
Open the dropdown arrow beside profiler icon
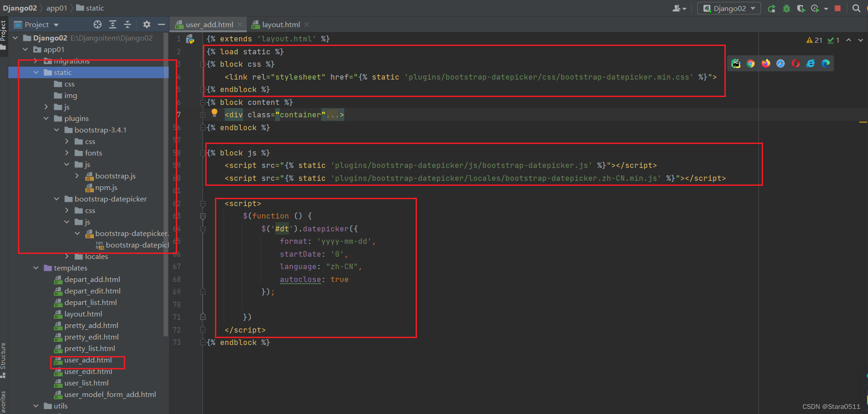coord(826,9)
